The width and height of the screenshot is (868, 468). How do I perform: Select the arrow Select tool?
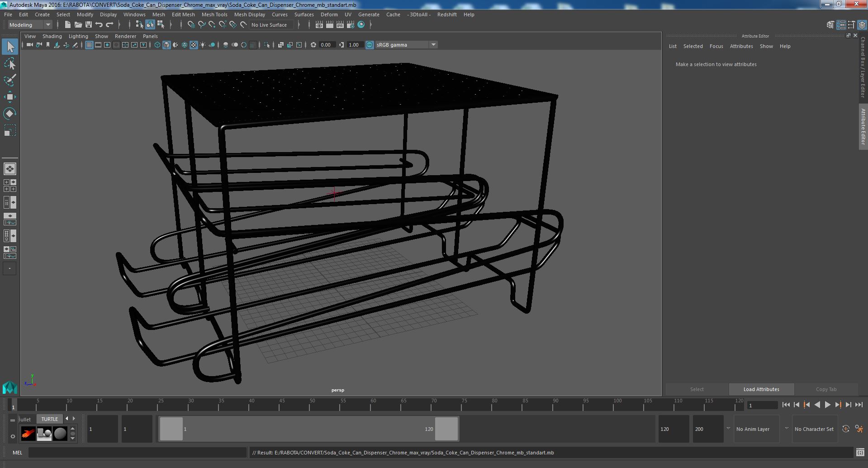click(10, 46)
